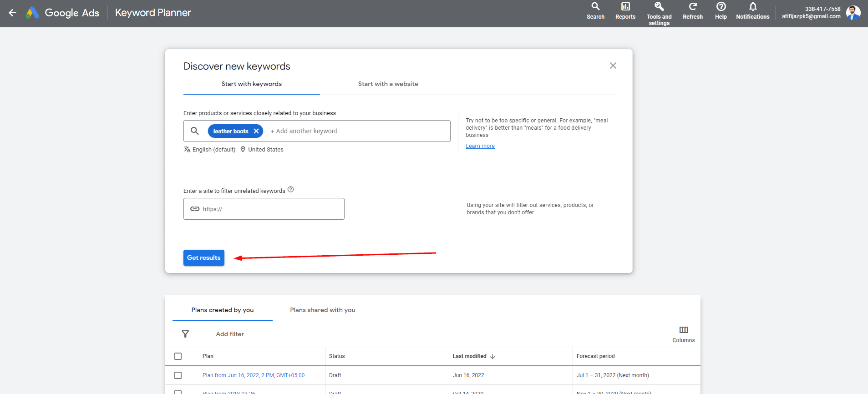
Task: Remove the leather boots keyword chip
Action: (x=256, y=131)
